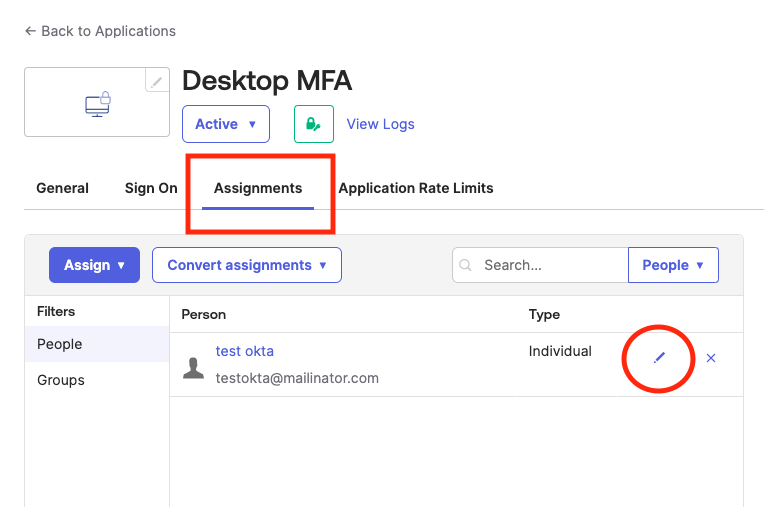Click the green lock icon button
This screenshot has height=507, width=764.
pos(313,124)
